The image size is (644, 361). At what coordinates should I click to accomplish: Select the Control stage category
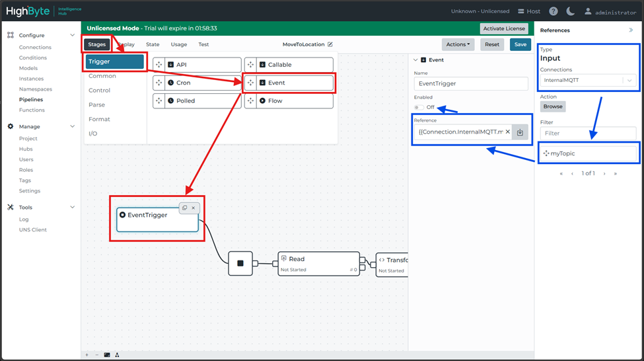(x=99, y=91)
